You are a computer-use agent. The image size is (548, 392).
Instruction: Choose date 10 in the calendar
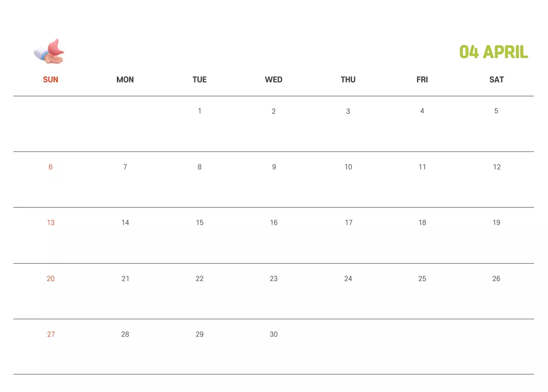pos(348,167)
